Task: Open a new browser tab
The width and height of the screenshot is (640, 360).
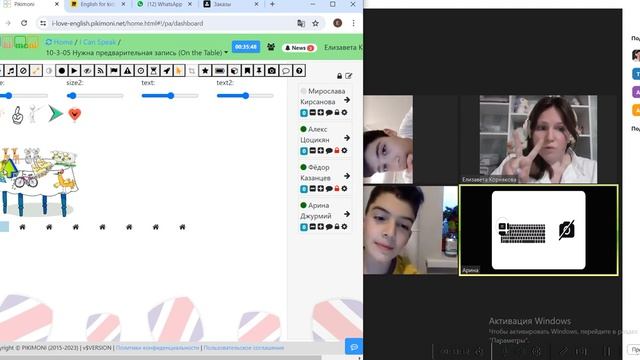Action: pyautogui.click(x=272, y=4)
